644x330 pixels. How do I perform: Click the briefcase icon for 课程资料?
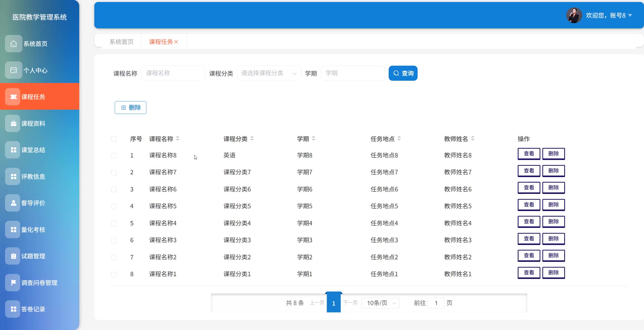[x=14, y=123]
